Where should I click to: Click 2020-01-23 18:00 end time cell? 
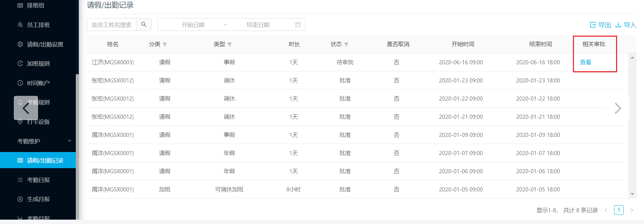click(x=538, y=80)
